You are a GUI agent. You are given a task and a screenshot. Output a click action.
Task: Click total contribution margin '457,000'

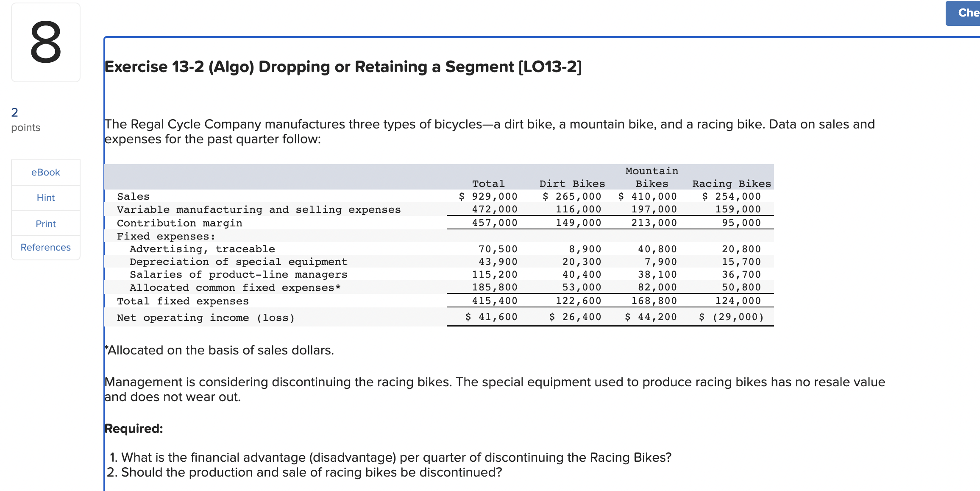click(495, 223)
